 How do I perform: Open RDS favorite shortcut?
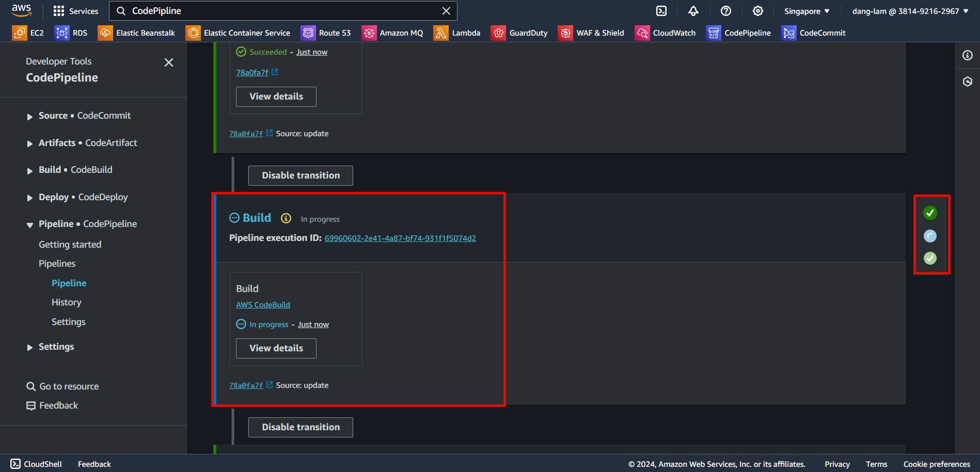[71, 33]
